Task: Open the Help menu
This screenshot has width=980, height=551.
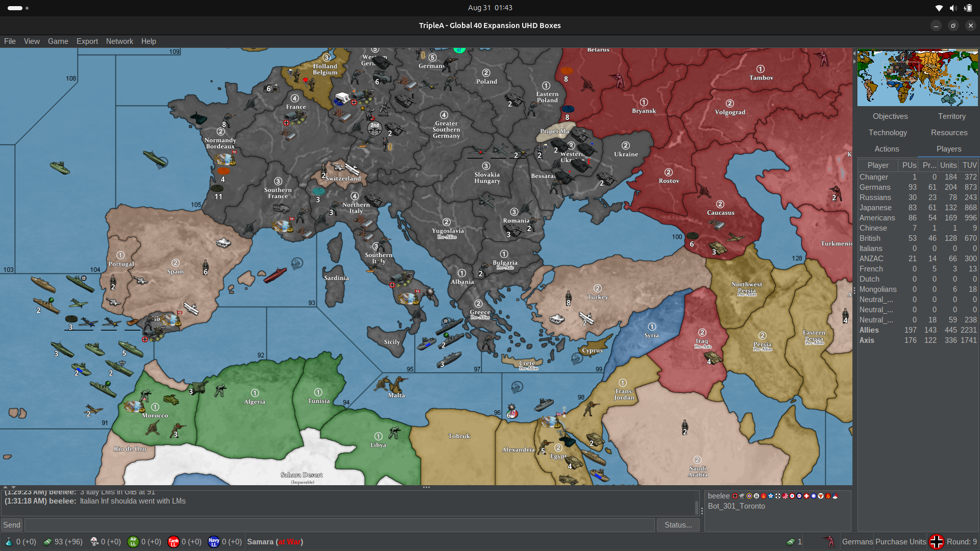Action: (149, 41)
